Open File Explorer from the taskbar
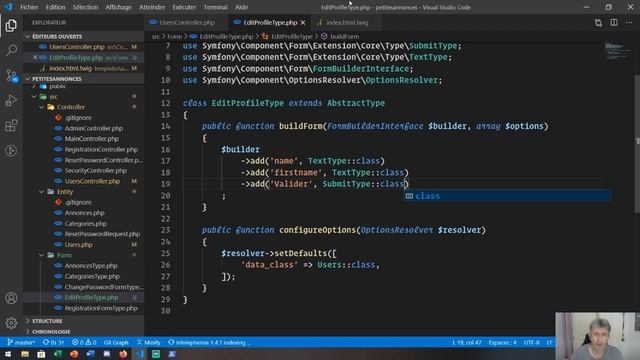The width and height of the screenshot is (640, 360). pos(25,354)
